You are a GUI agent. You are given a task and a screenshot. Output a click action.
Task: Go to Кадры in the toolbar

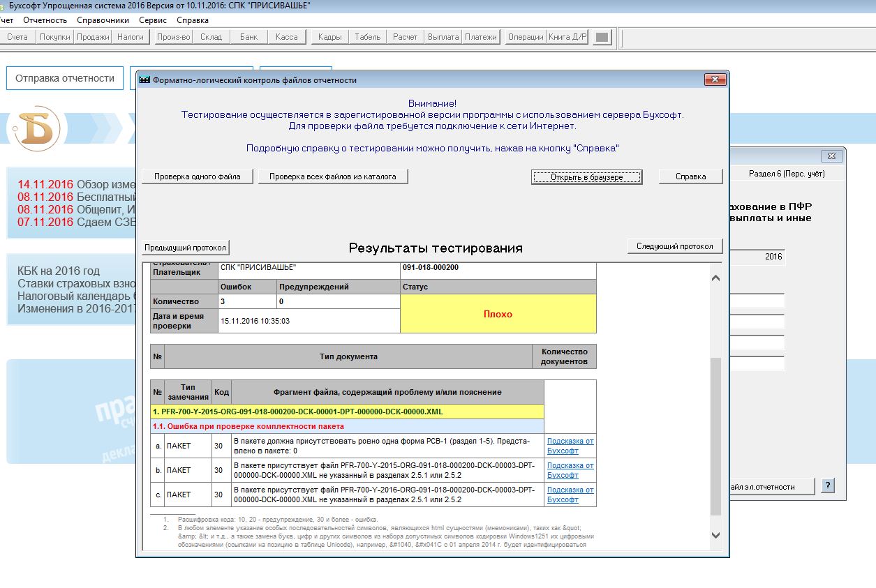coord(329,37)
